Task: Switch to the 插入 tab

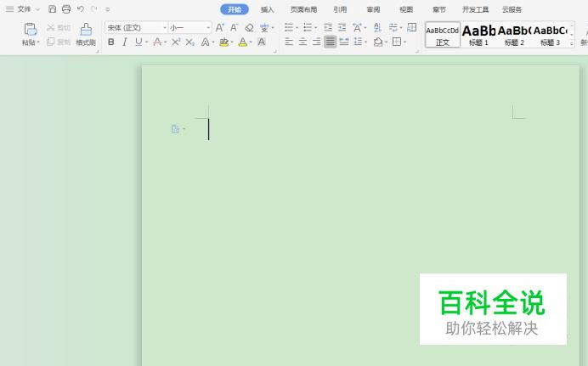Action: pyautogui.click(x=267, y=9)
